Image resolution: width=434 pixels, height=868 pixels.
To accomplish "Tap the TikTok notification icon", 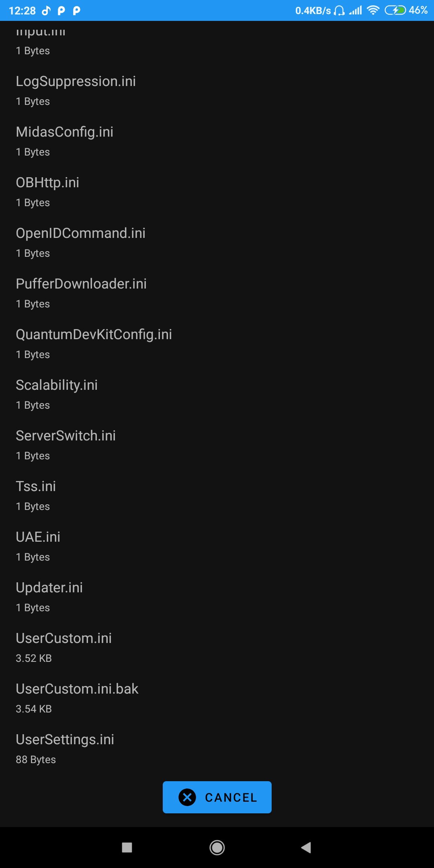I will click(x=47, y=10).
